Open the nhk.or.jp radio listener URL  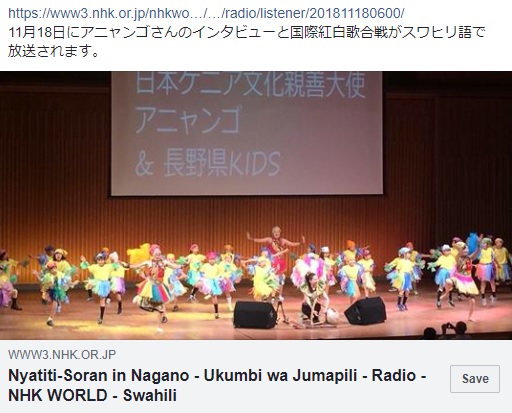[x=206, y=13]
